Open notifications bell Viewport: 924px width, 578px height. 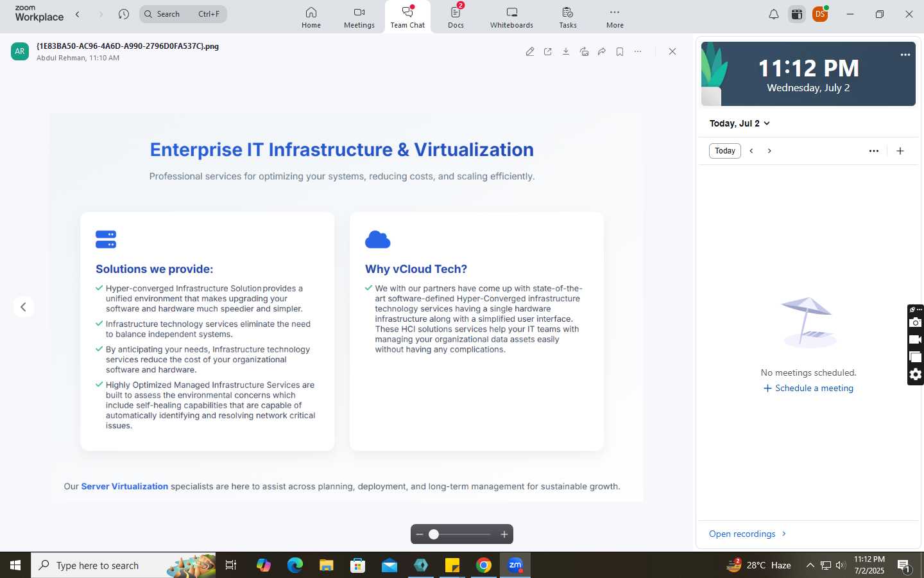[x=774, y=14]
